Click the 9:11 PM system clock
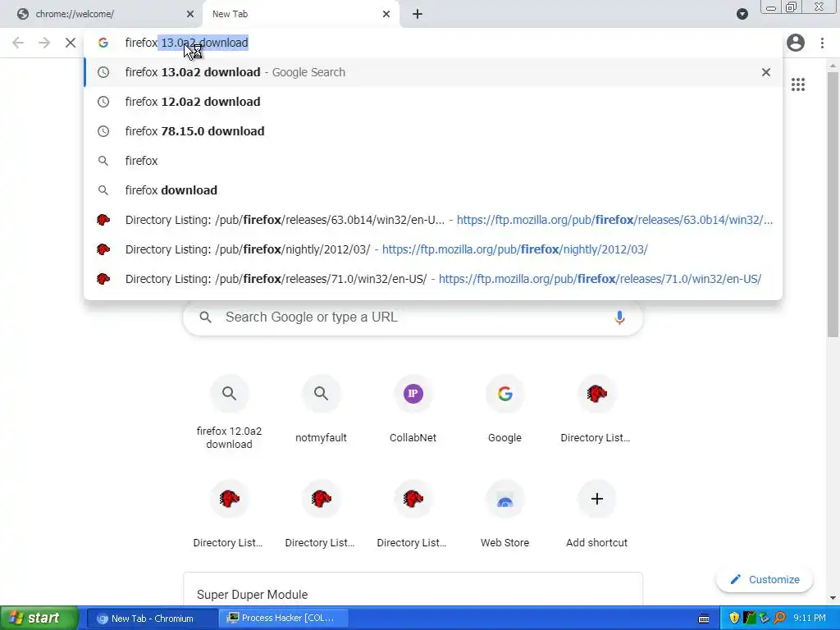This screenshot has width=840, height=630. pyautogui.click(x=810, y=619)
